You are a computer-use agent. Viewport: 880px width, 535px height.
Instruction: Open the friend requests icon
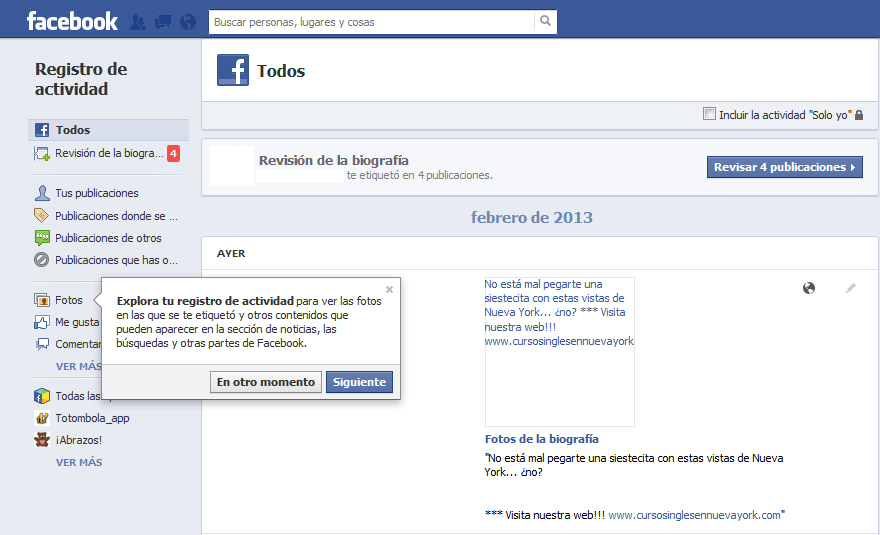coord(138,22)
